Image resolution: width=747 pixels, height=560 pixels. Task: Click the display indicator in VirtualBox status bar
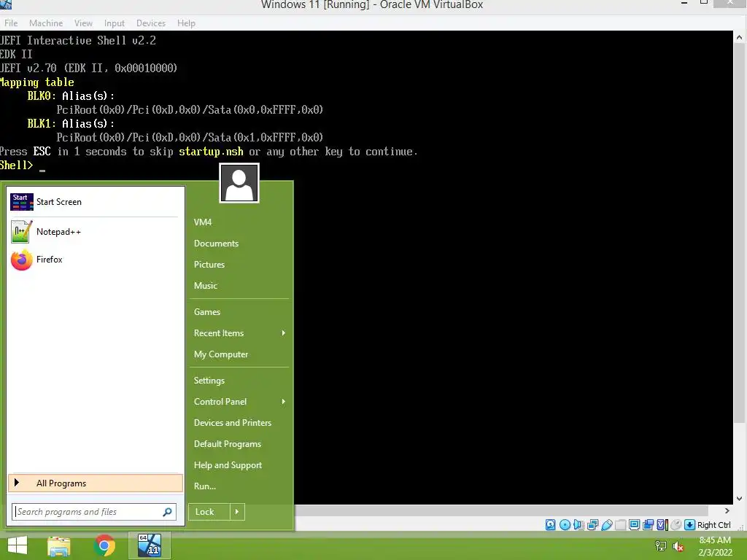(x=634, y=525)
